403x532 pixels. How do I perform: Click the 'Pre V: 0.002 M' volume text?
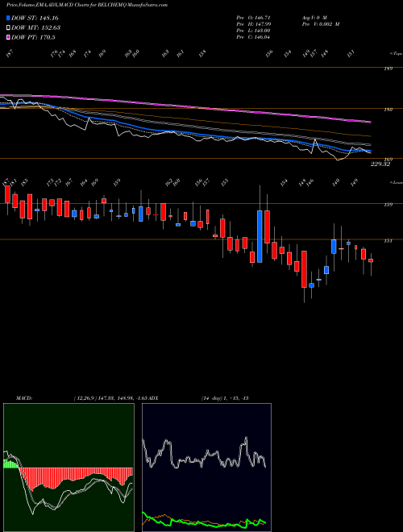pyautogui.click(x=321, y=24)
